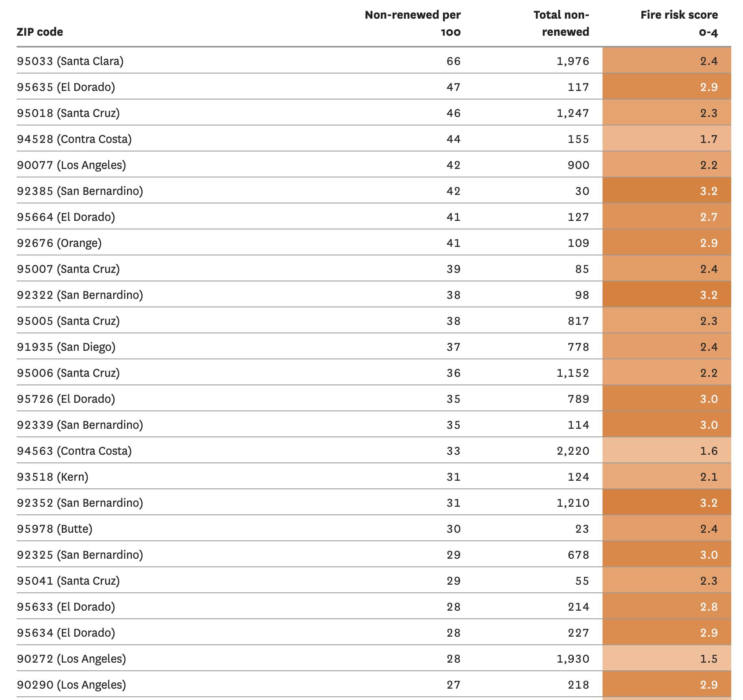Select the 92676 (Orange) row

point(374,242)
